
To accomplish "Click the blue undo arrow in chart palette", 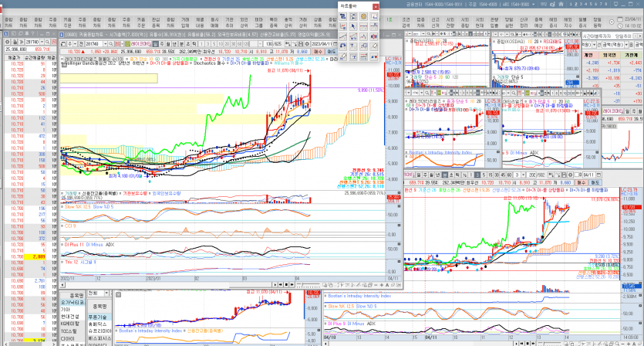I will [x=343, y=46].
